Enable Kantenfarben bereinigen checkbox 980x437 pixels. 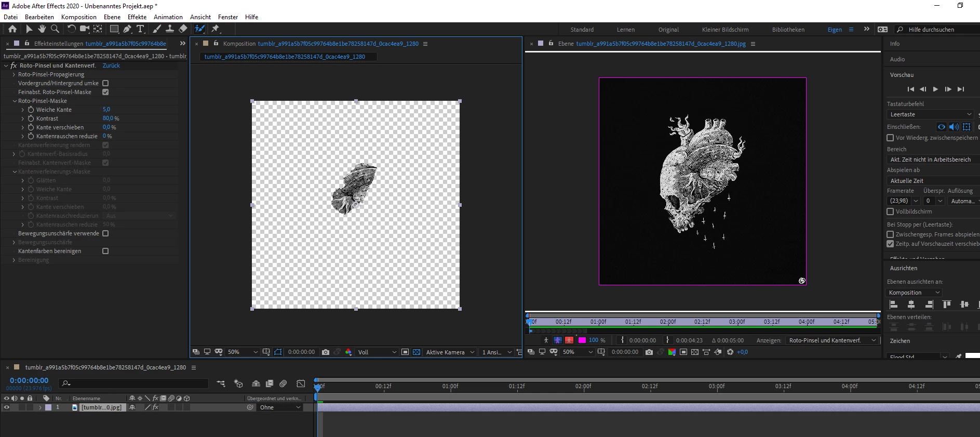point(105,251)
